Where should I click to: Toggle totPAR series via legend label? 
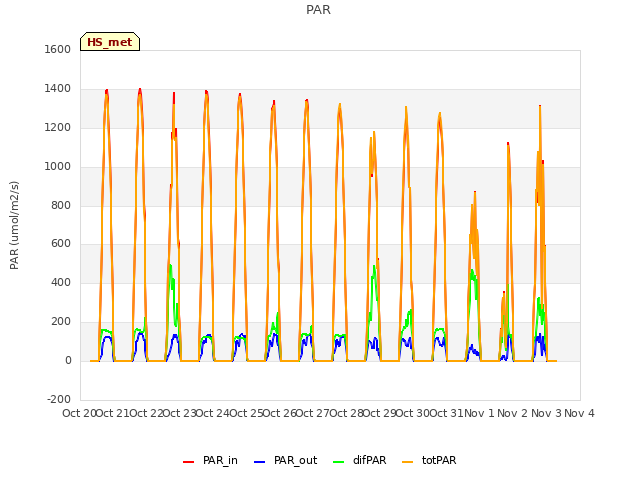439,460
